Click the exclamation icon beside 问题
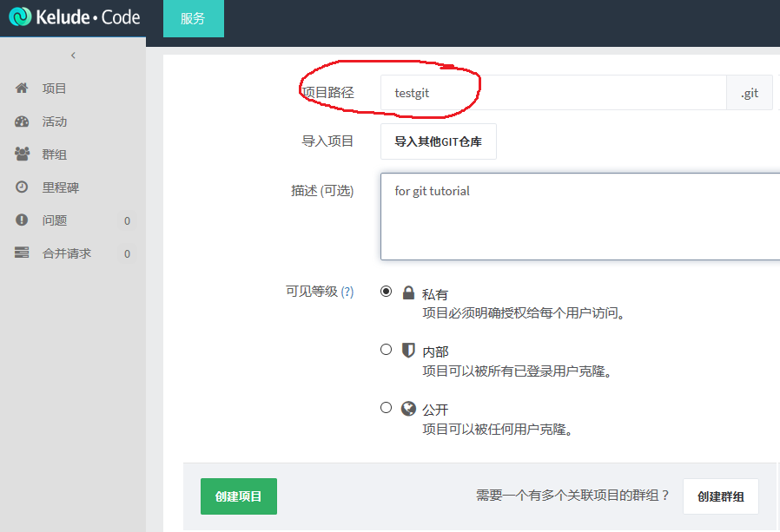Viewport: 780px width, 532px height. pos(22,220)
